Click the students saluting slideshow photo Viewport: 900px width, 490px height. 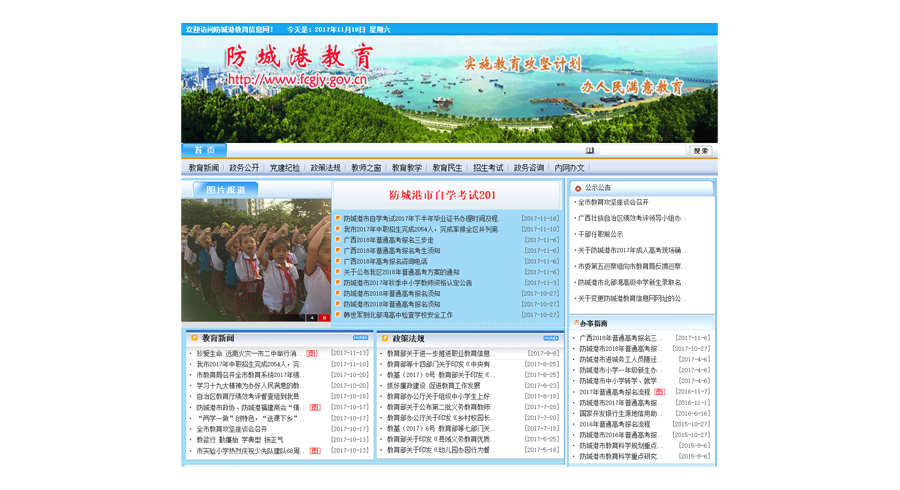pyautogui.click(x=256, y=258)
